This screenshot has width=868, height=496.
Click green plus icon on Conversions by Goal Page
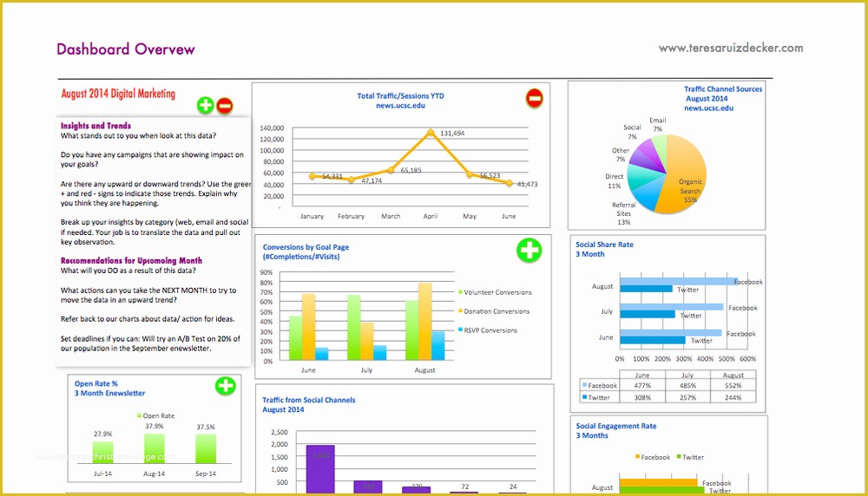[x=529, y=251]
